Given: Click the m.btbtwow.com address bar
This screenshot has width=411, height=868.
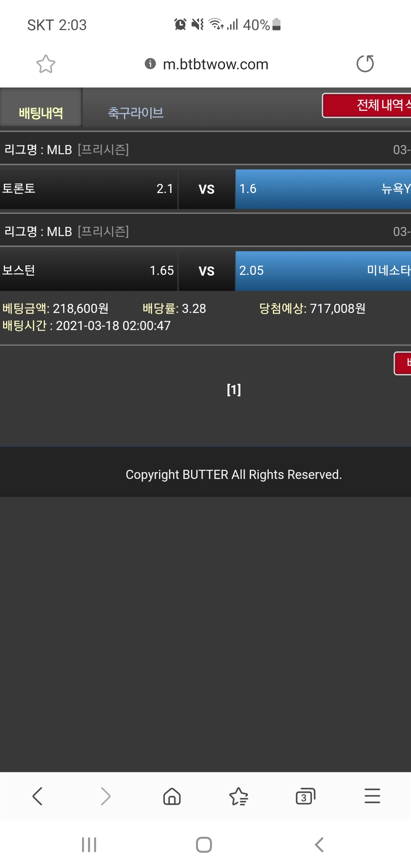Looking at the screenshot, I should pyautogui.click(x=215, y=64).
